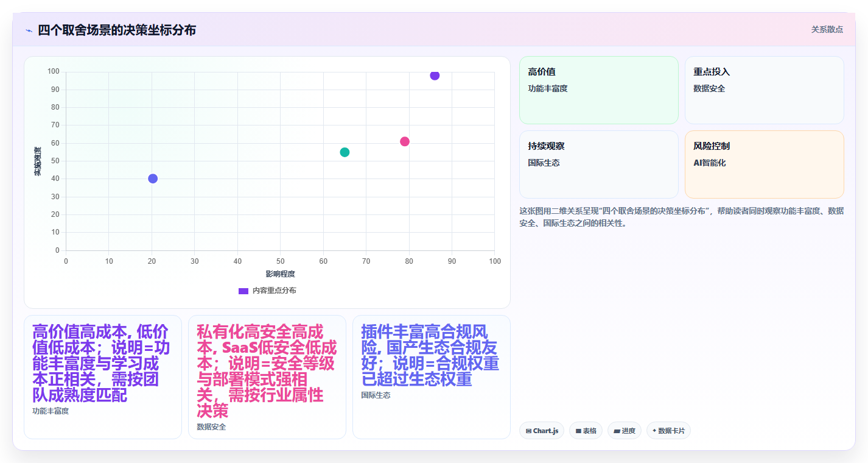Click the purple scatter point near x=86
This screenshot has height=463, width=868.
435,76
